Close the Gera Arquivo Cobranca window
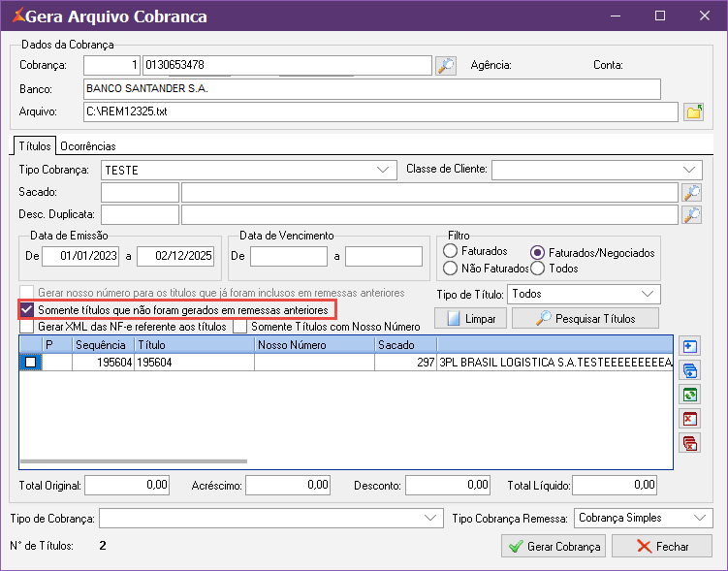Viewport: 728px width, 571px height. [x=705, y=16]
